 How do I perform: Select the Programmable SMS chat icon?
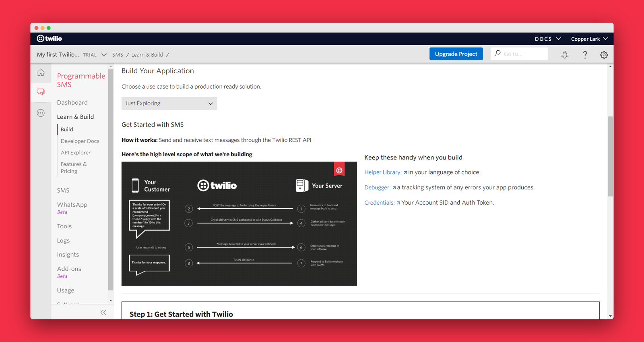[41, 92]
